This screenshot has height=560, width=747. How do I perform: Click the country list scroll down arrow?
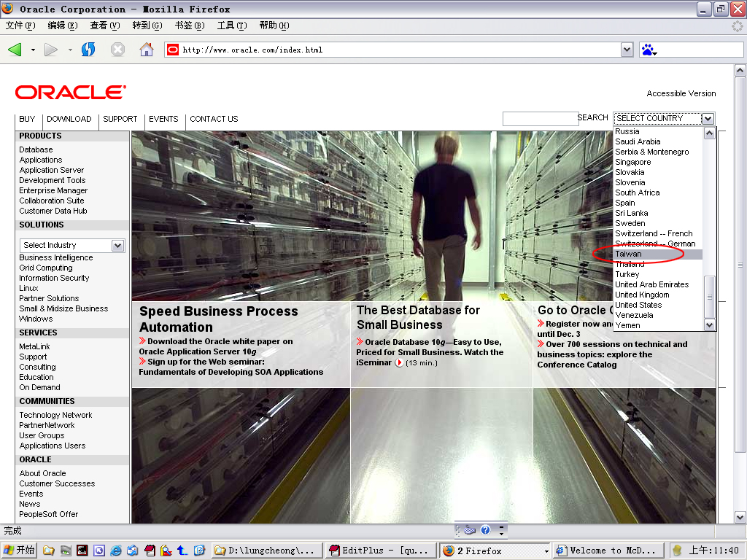pos(709,324)
